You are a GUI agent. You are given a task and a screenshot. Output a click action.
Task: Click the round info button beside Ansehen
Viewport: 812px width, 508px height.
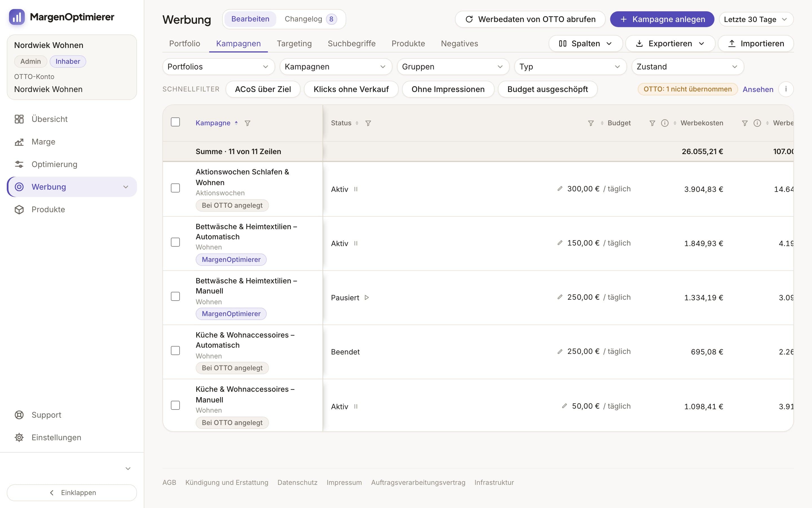point(786,89)
